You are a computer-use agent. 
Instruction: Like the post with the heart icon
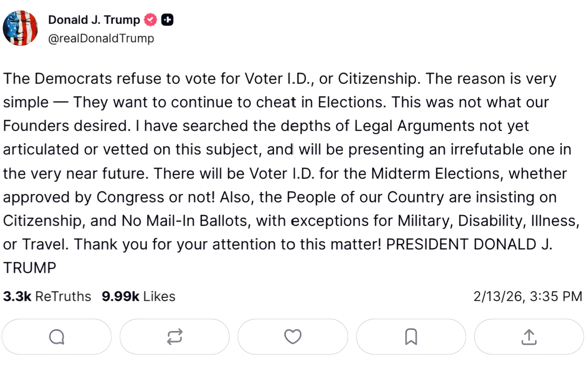(x=293, y=337)
